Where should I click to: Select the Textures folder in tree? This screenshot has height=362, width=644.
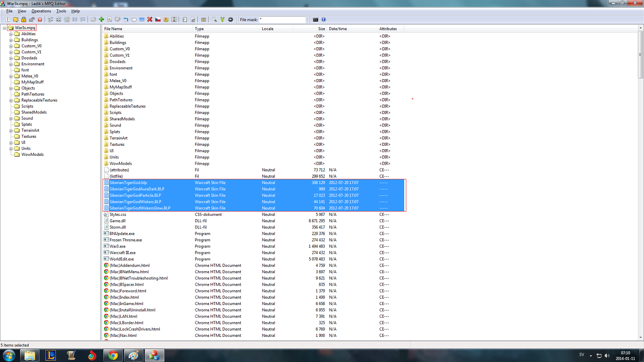(x=29, y=137)
